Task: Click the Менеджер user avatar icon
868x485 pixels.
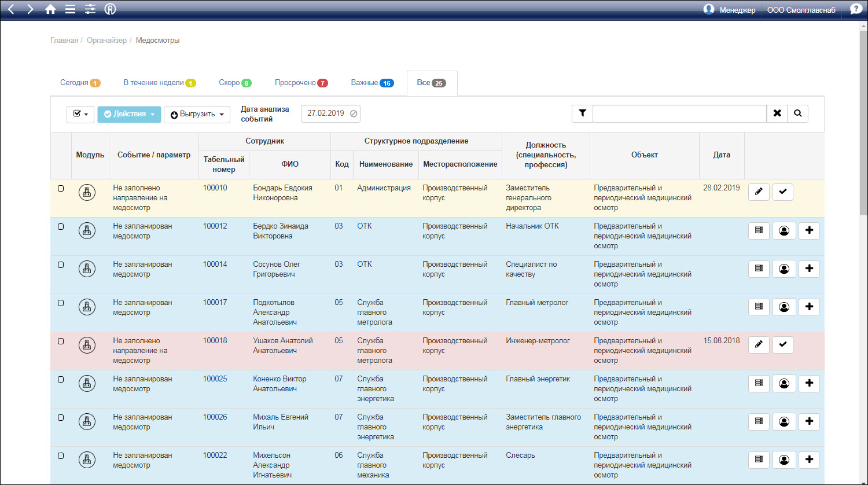Action: point(709,9)
